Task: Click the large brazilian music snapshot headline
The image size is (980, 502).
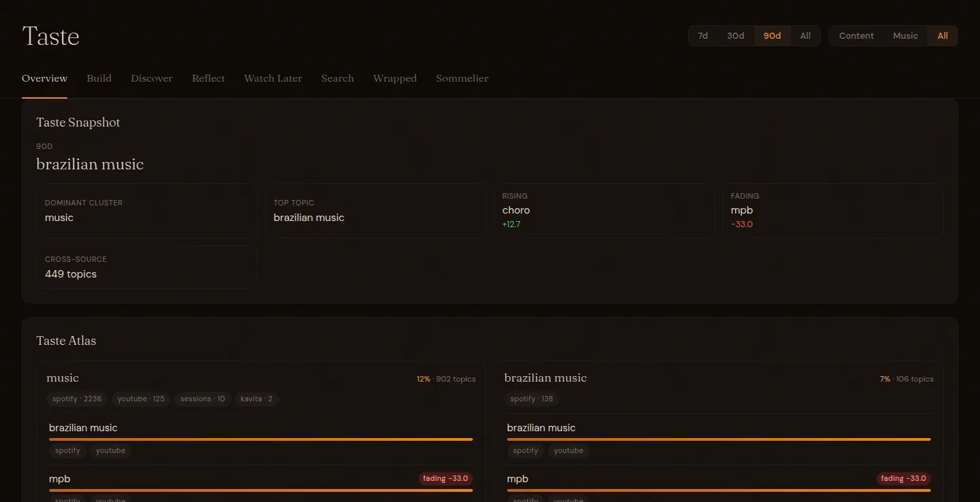Action: [x=90, y=164]
